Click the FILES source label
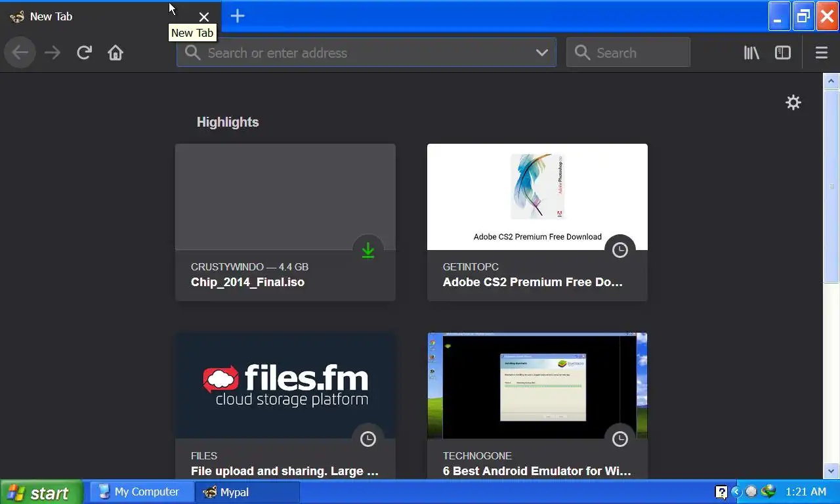840x504 pixels. pyautogui.click(x=204, y=456)
